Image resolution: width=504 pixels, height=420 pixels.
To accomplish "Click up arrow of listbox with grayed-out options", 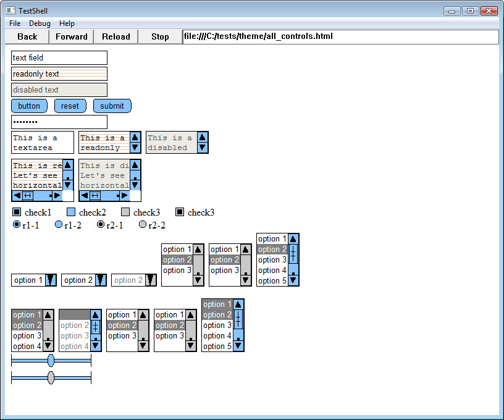I will coord(96,314).
